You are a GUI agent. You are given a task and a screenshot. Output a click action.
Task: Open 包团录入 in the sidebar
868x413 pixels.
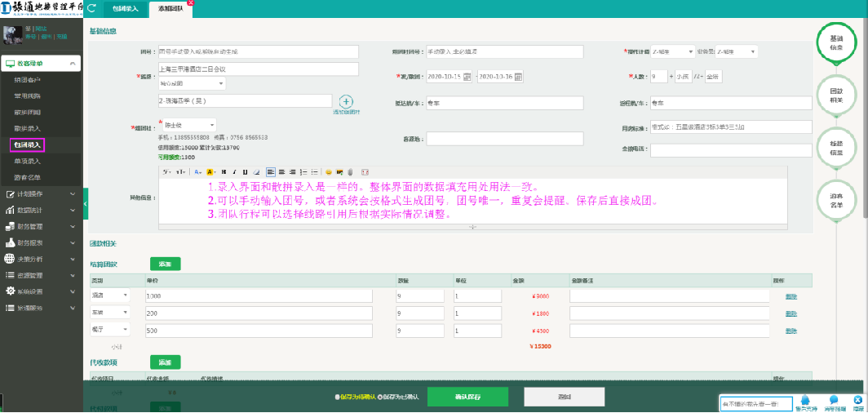(x=28, y=145)
